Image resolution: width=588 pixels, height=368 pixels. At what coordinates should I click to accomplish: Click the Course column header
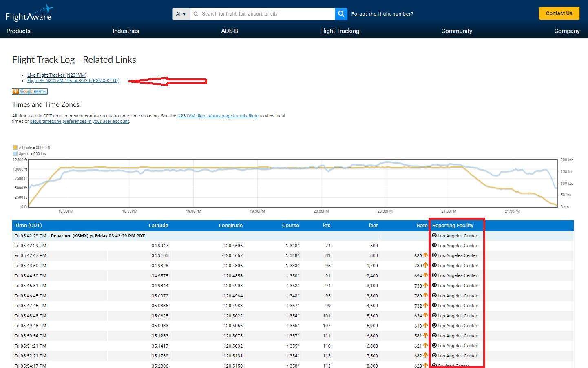[290, 226]
